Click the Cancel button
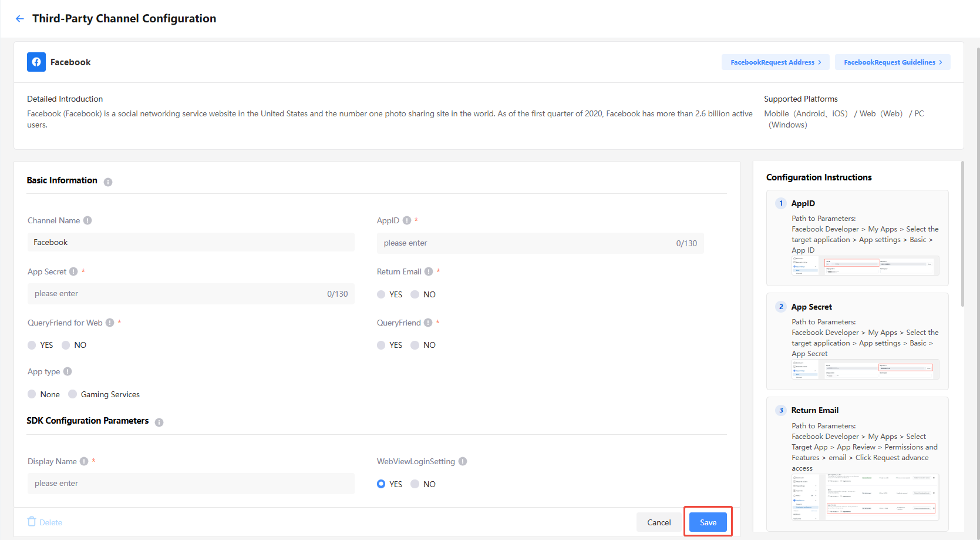The height and width of the screenshot is (540, 980). point(659,522)
